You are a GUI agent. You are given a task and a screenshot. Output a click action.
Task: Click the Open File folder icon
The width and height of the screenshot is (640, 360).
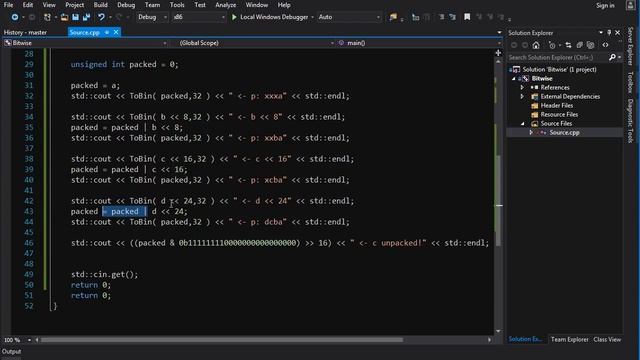[x=64, y=17]
